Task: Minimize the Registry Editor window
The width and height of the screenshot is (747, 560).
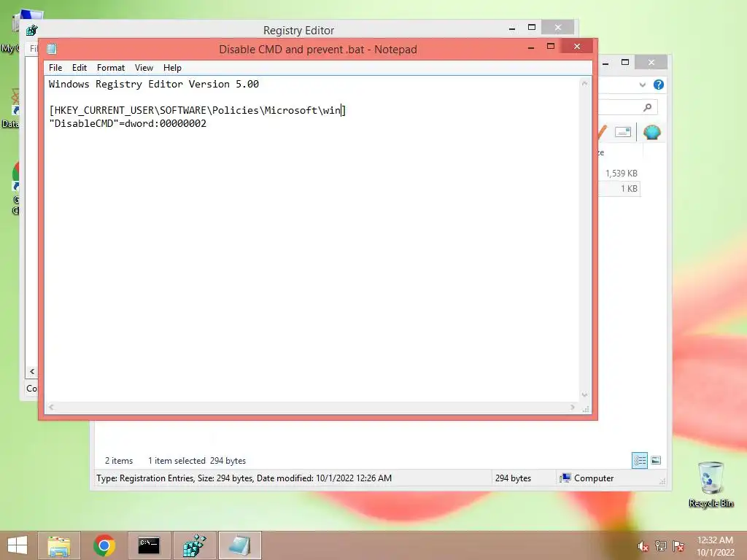Action: [x=511, y=28]
